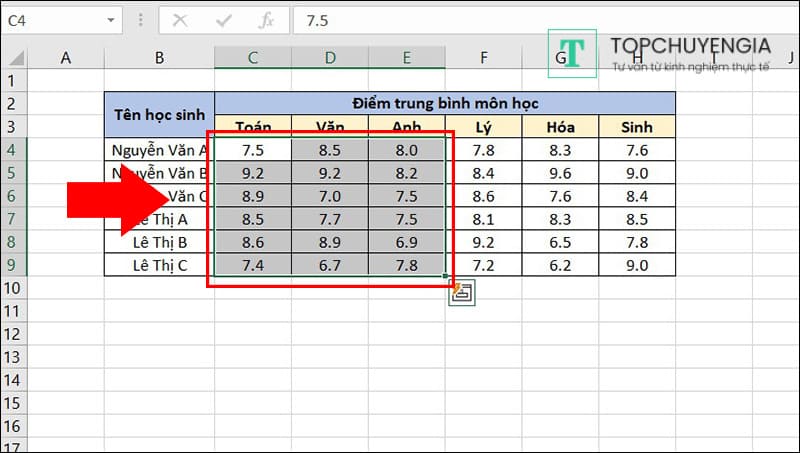
Task: Select column F header
Action: tap(483, 58)
